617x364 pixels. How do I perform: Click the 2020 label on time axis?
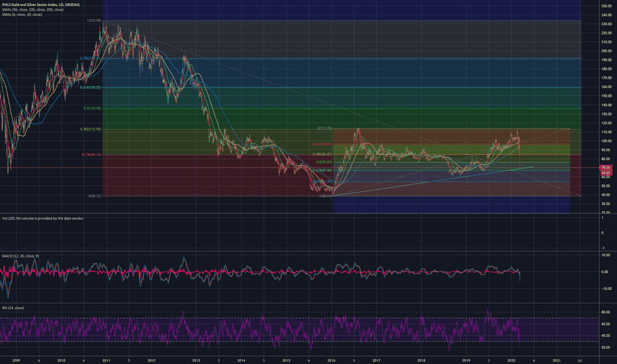512,360
